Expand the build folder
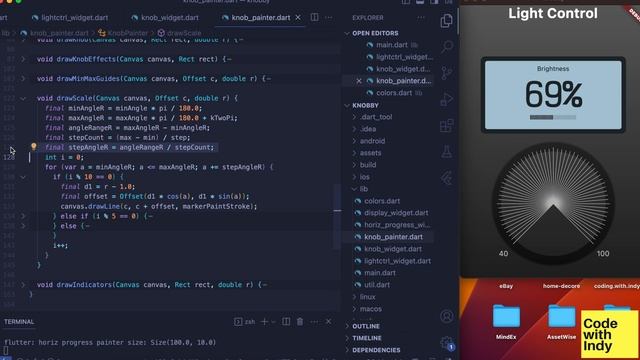Image resolution: width=640 pixels, height=360 pixels. [x=368, y=165]
